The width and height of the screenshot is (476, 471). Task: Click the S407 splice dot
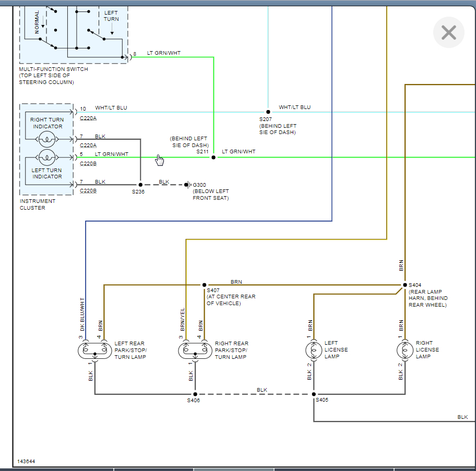(204, 285)
